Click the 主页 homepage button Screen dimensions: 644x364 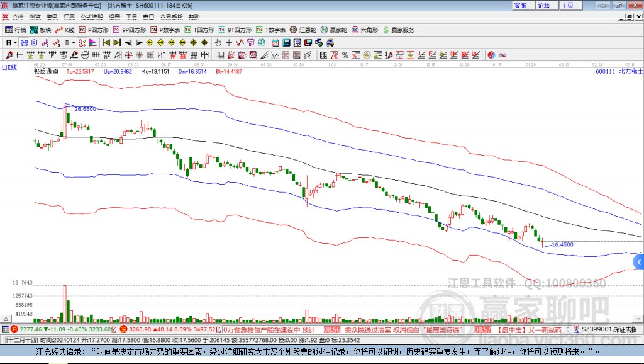[x=570, y=5]
